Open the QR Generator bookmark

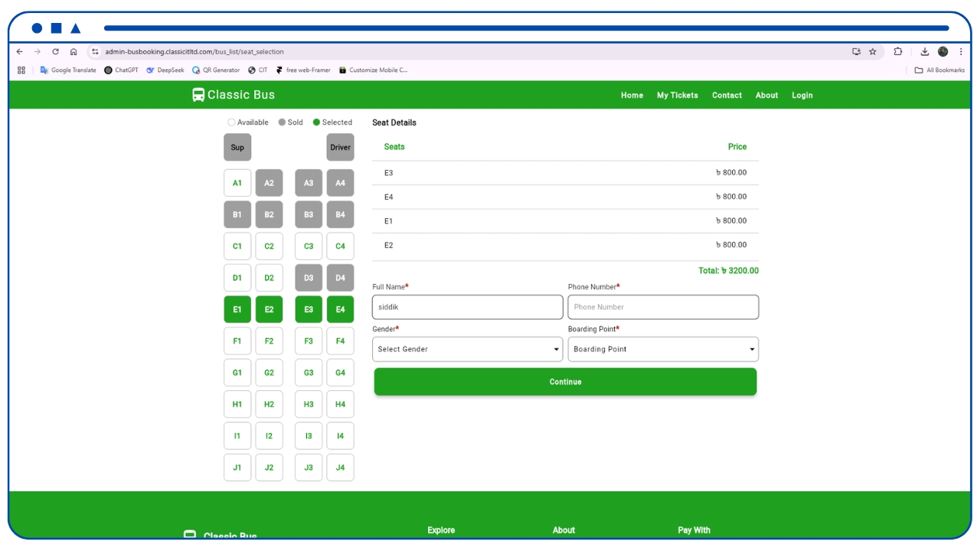[216, 70]
